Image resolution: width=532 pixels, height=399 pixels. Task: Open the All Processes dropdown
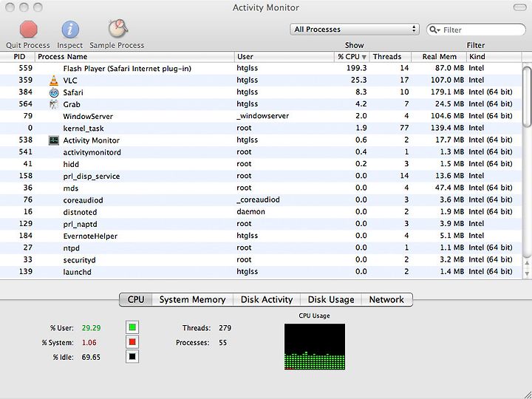(355, 29)
